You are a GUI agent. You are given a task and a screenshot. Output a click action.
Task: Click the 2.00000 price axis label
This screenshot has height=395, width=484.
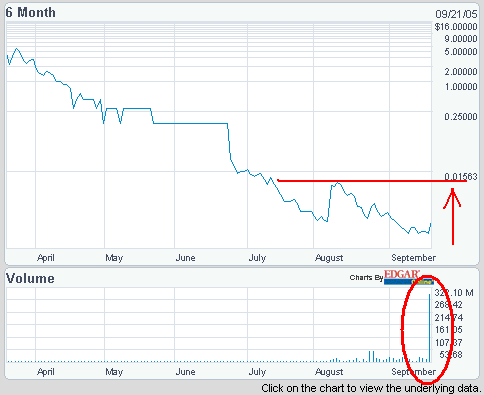tap(461, 72)
